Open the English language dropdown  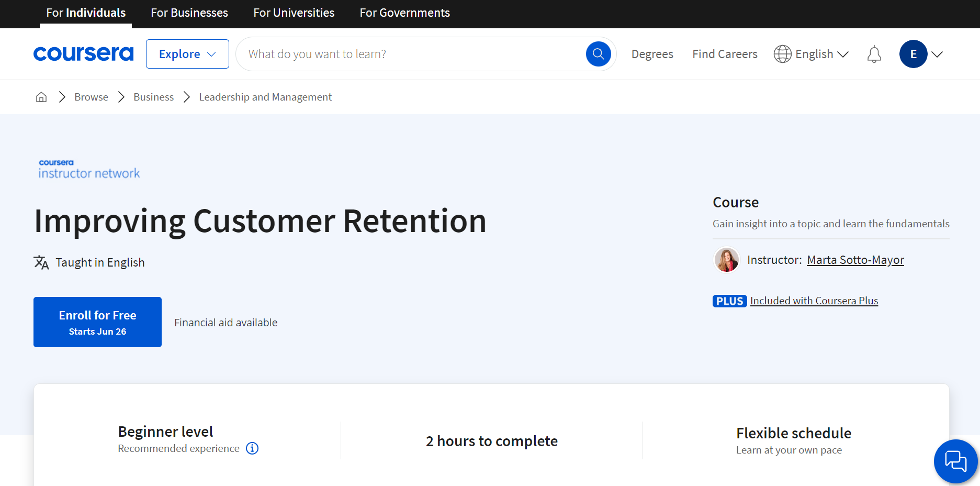coord(821,54)
